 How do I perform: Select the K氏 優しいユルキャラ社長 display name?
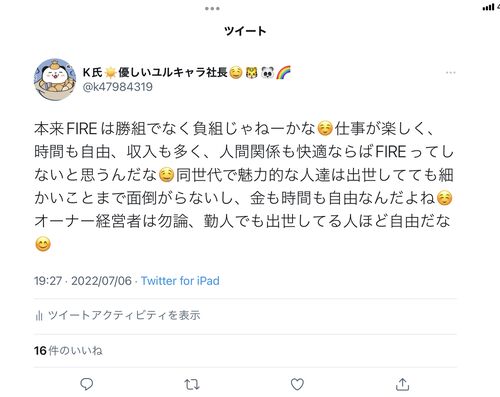tap(155, 72)
